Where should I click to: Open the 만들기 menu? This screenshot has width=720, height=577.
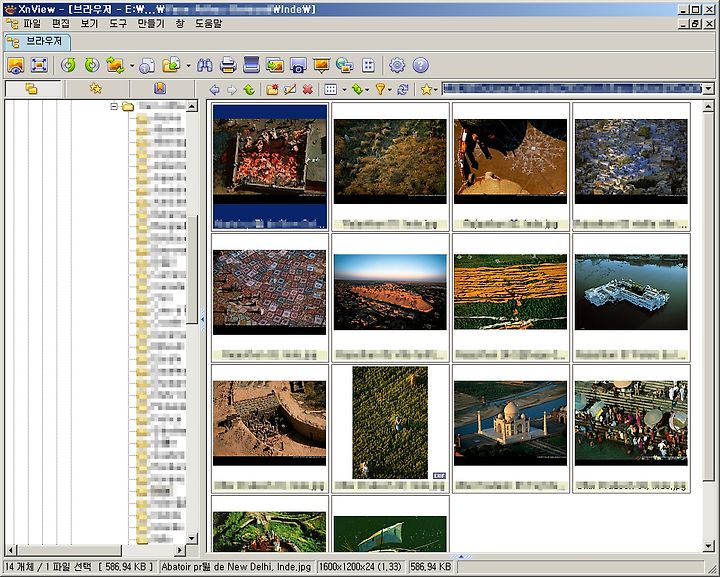(x=151, y=23)
